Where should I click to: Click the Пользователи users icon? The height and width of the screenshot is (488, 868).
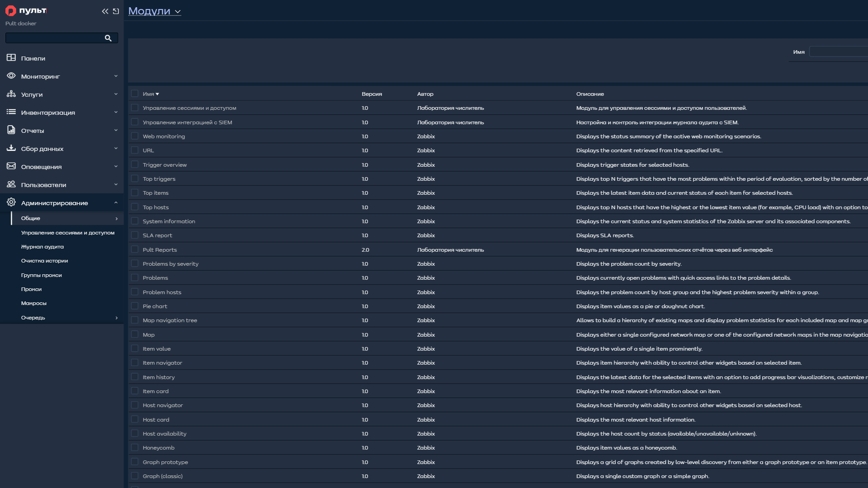(x=11, y=184)
